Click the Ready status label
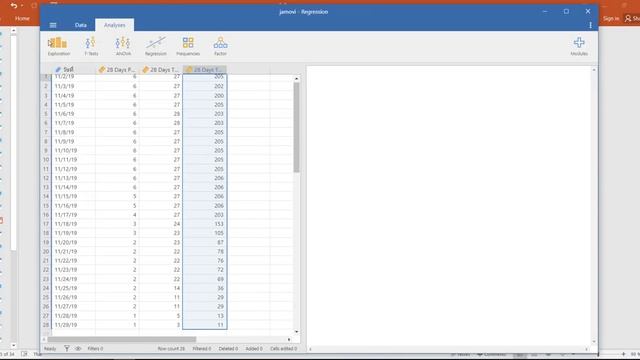Image resolution: width=640 pixels, height=360 pixels. click(50, 349)
